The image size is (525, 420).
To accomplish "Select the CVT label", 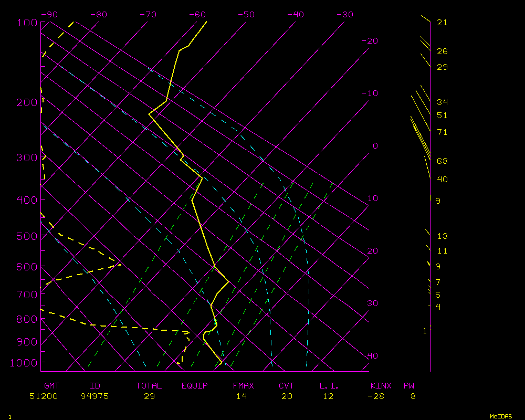I will pos(287,386).
